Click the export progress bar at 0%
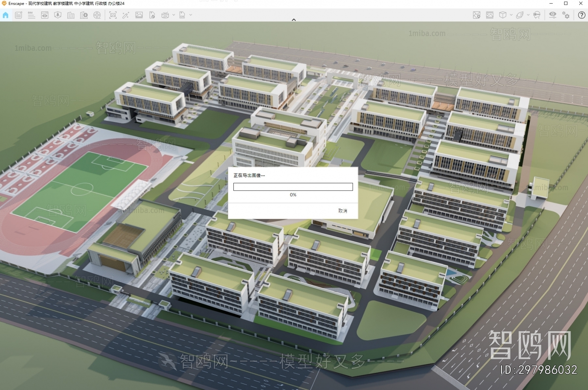 pyautogui.click(x=293, y=187)
